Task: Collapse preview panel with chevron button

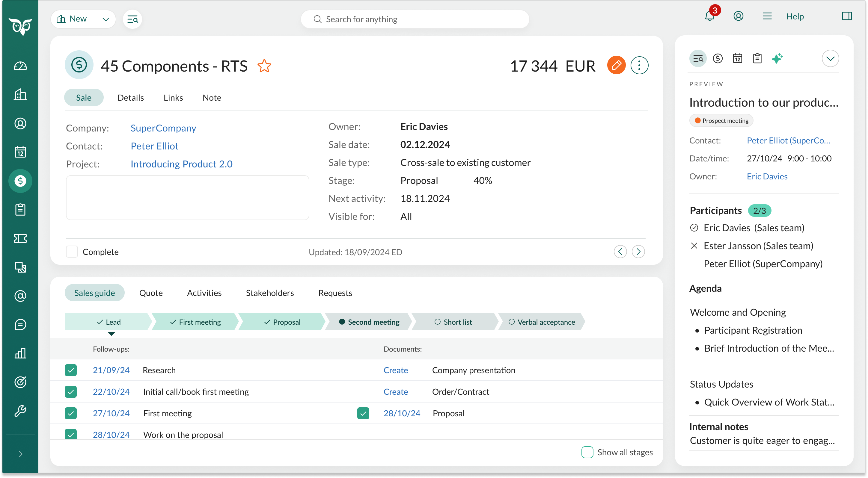Action: 830,59
